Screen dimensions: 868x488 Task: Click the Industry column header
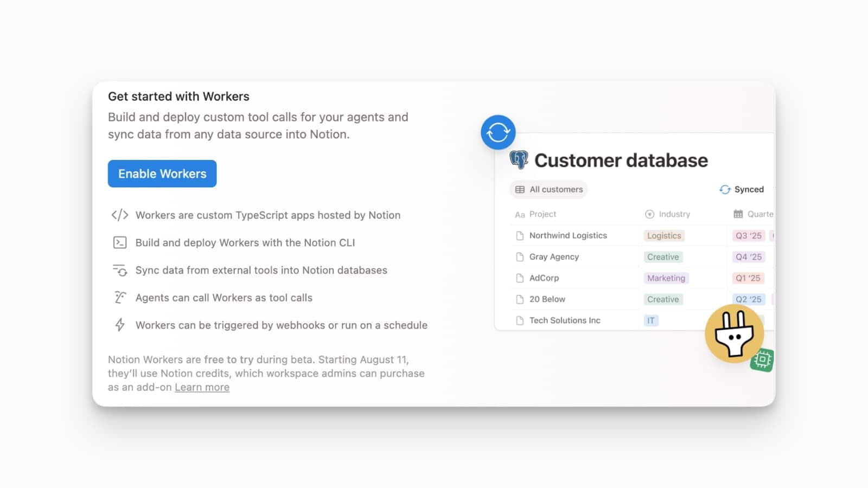[667, 214]
